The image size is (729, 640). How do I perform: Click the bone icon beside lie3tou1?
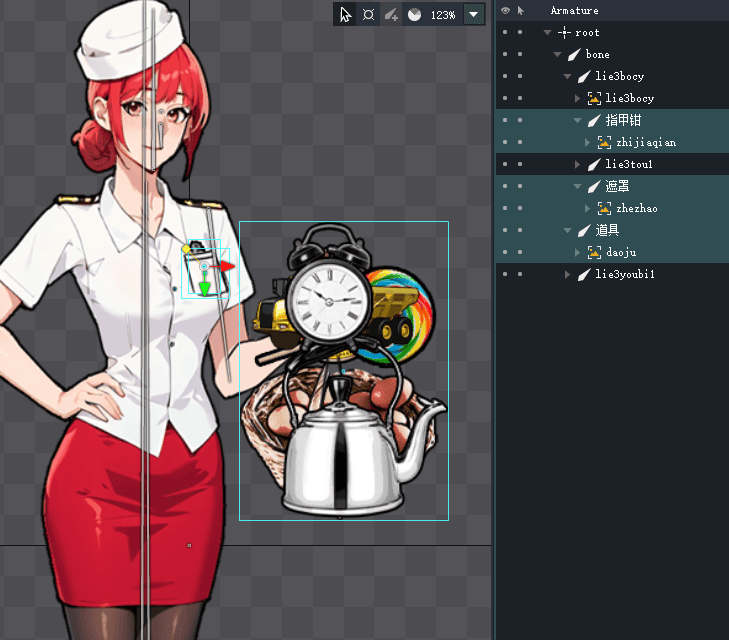pos(595,164)
